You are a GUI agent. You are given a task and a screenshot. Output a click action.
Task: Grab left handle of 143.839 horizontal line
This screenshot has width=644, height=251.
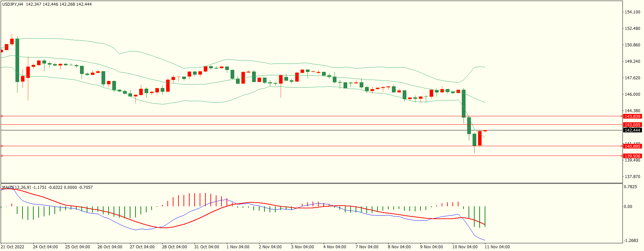click(2, 116)
